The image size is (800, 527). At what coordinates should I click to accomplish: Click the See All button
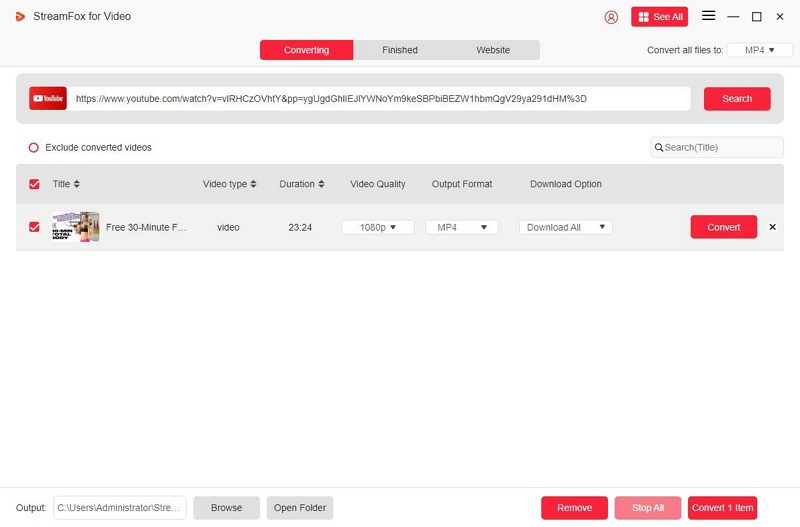click(x=659, y=17)
